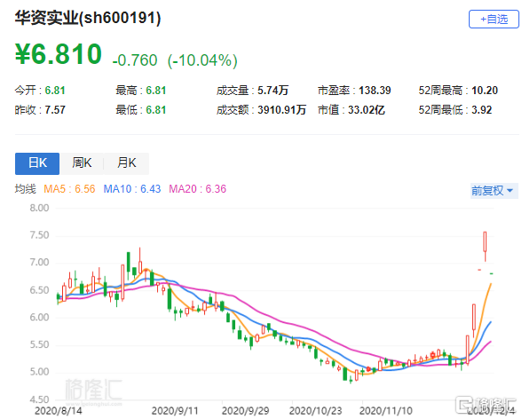Click the MA20 : 6.36 legend
This screenshot has width=522, height=420.
coord(197,189)
